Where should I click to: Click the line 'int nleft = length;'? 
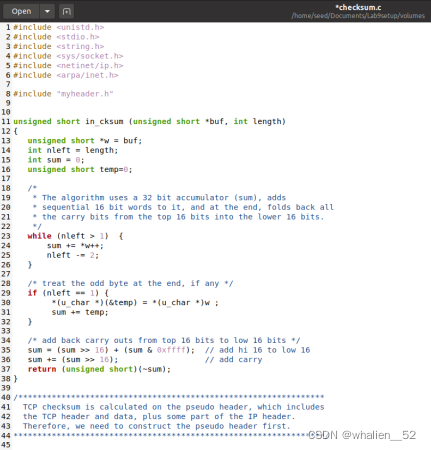point(73,150)
